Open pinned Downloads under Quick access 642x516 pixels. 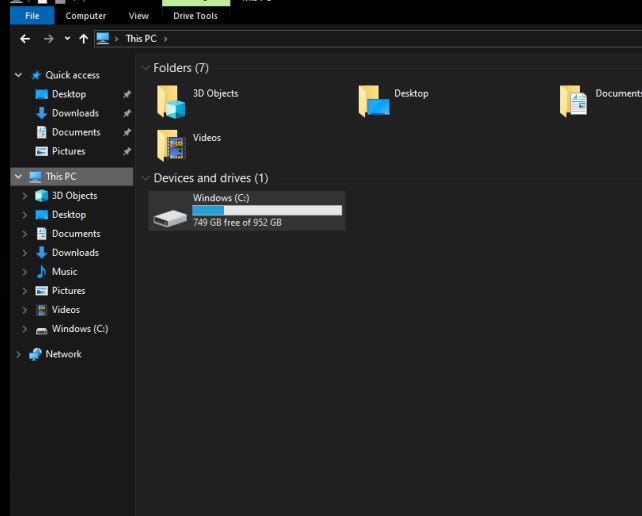(x=75, y=113)
